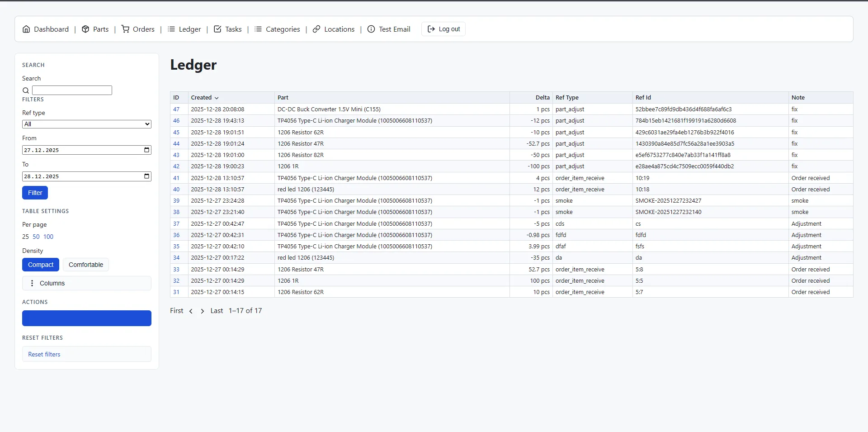Set per page to 50

pos(36,237)
